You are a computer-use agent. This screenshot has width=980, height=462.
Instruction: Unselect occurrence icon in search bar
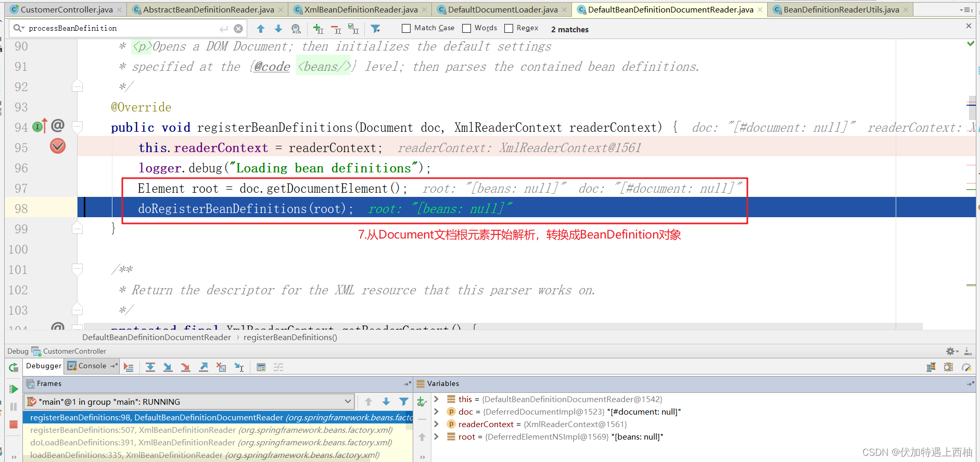(x=336, y=29)
